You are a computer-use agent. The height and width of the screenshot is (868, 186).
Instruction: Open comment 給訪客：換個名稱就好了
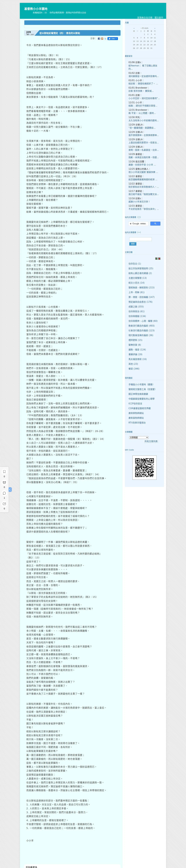(x=143, y=84)
